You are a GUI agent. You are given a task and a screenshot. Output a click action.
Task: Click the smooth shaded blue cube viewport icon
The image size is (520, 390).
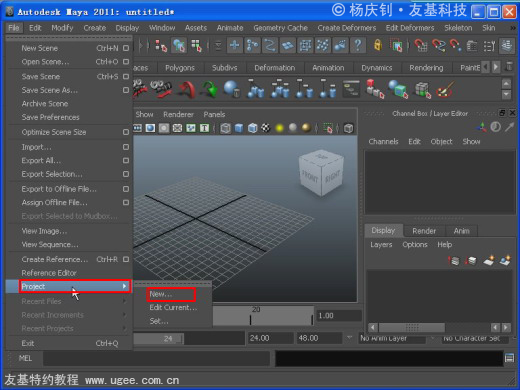(x=239, y=128)
